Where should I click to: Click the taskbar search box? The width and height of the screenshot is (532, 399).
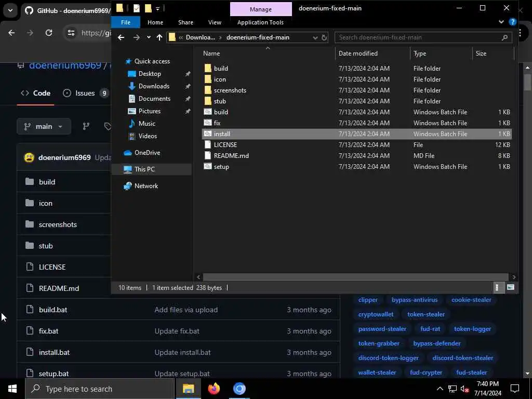100,389
